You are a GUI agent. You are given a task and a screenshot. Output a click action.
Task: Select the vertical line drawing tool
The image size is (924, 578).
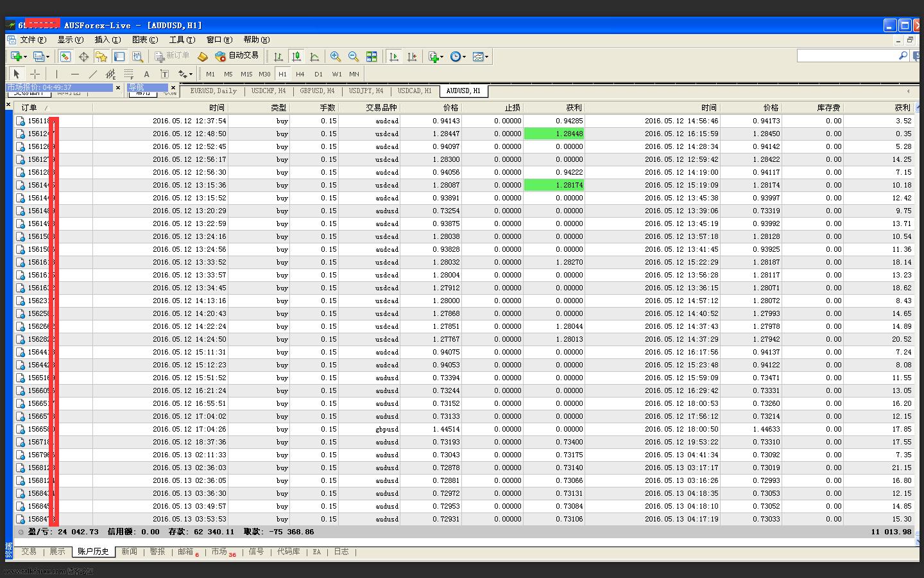click(x=56, y=74)
